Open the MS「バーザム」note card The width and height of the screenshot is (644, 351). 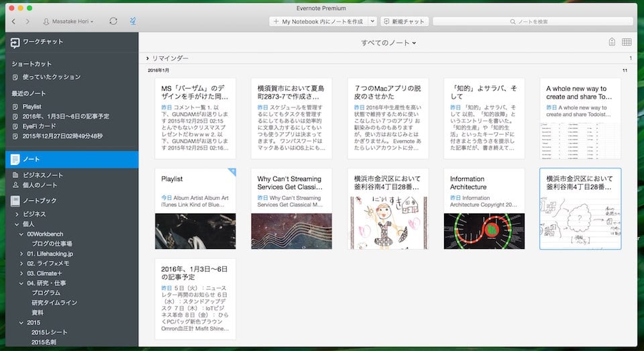(x=195, y=118)
